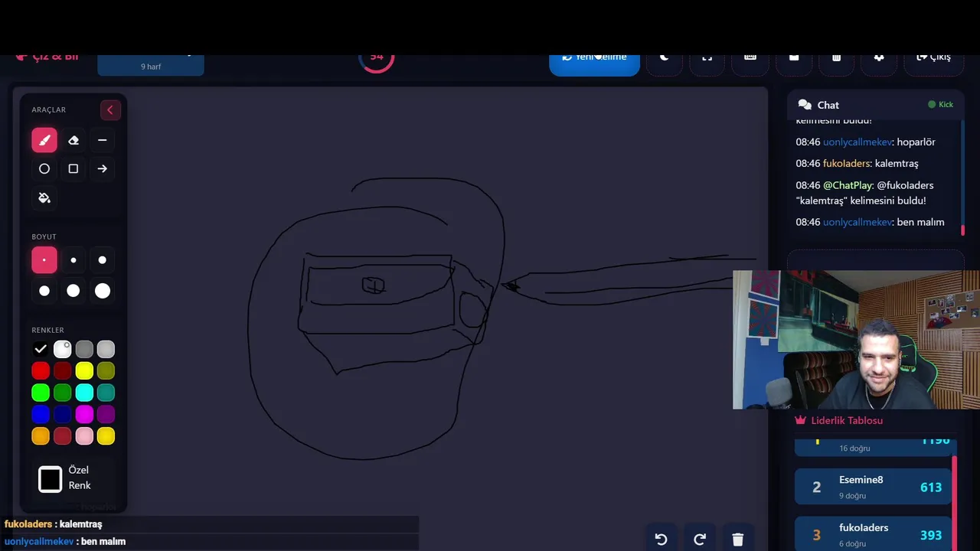This screenshot has width=980, height=551.
Task: Select fukoladers leaderboard row
Action: (873, 534)
